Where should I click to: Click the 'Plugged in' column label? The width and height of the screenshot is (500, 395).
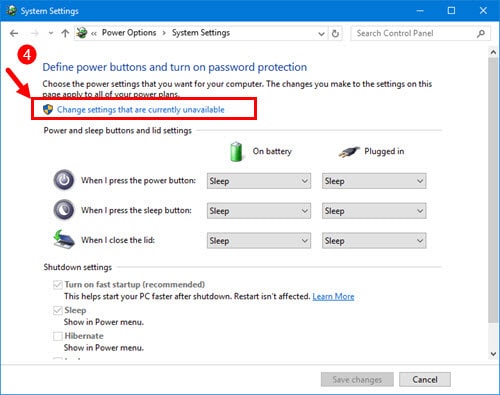click(384, 151)
